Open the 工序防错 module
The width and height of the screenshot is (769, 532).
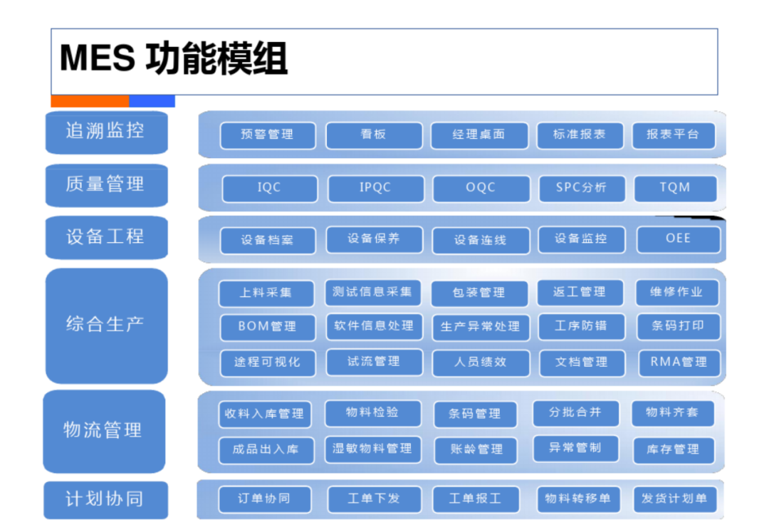(582, 327)
